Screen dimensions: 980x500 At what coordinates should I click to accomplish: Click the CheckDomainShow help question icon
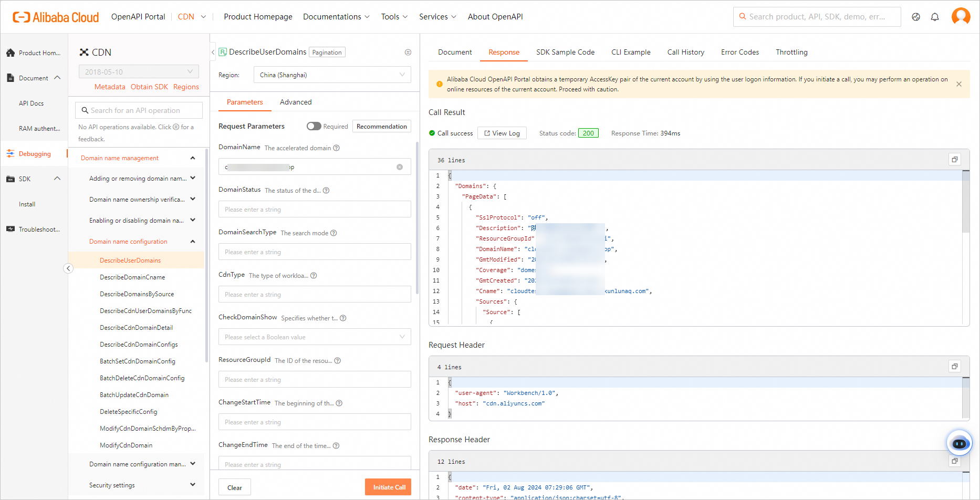[x=343, y=318]
